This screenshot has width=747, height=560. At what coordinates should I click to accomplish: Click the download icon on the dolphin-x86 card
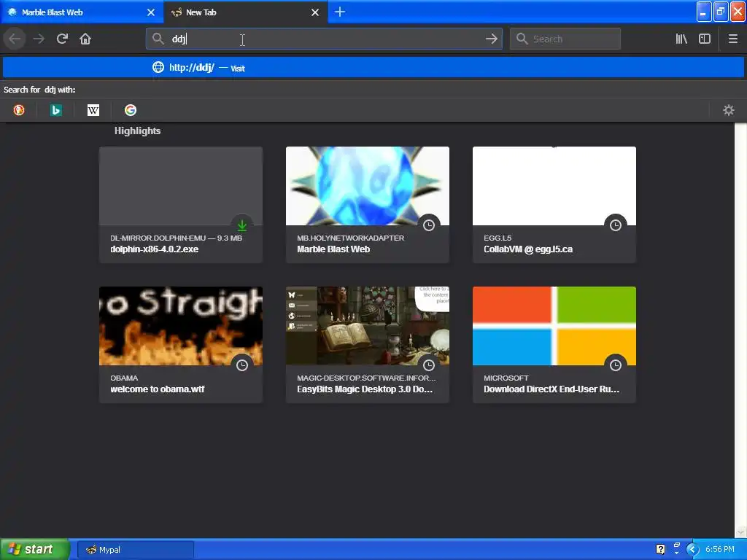coord(242,225)
